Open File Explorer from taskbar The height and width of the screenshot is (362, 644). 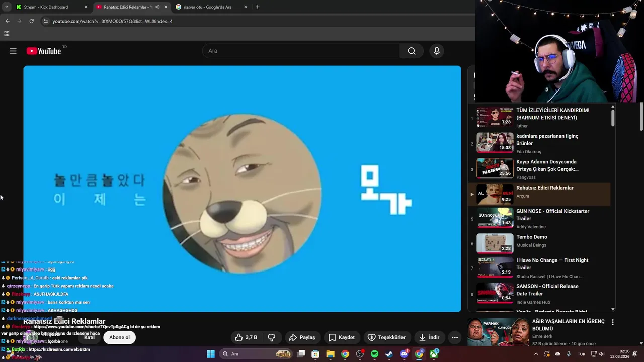click(330, 354)
